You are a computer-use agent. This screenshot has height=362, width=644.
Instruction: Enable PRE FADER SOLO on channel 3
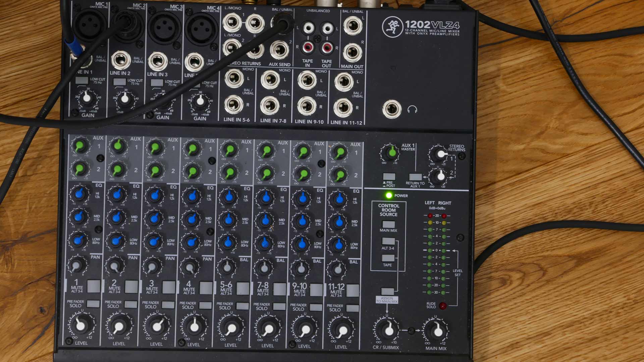click(x=168, y=305)
